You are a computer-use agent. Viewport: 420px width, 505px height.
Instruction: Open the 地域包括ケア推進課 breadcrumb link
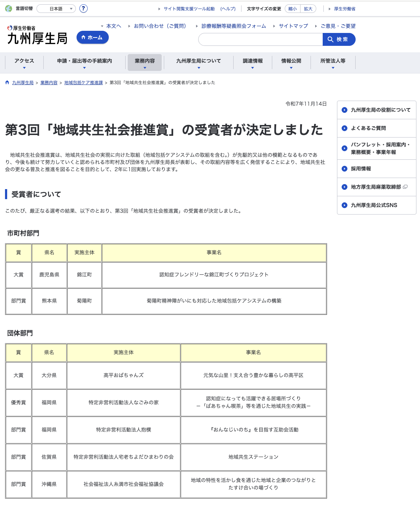[84, 82]
